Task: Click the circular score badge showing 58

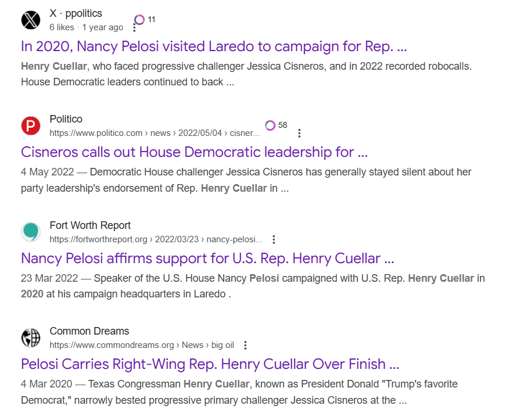Action: pyautogui.click(x=270, y=125)
